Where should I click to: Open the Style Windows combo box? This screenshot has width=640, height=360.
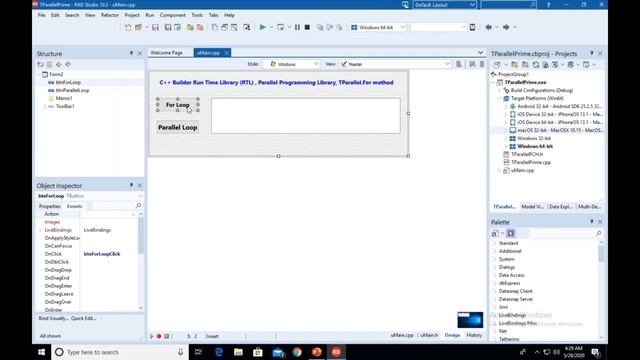(x=291, y=64)
